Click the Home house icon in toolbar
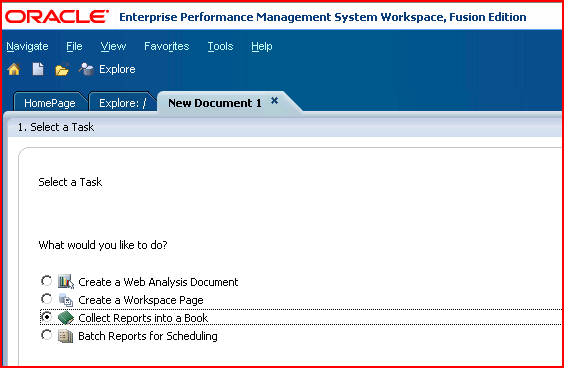 [14, 69]
